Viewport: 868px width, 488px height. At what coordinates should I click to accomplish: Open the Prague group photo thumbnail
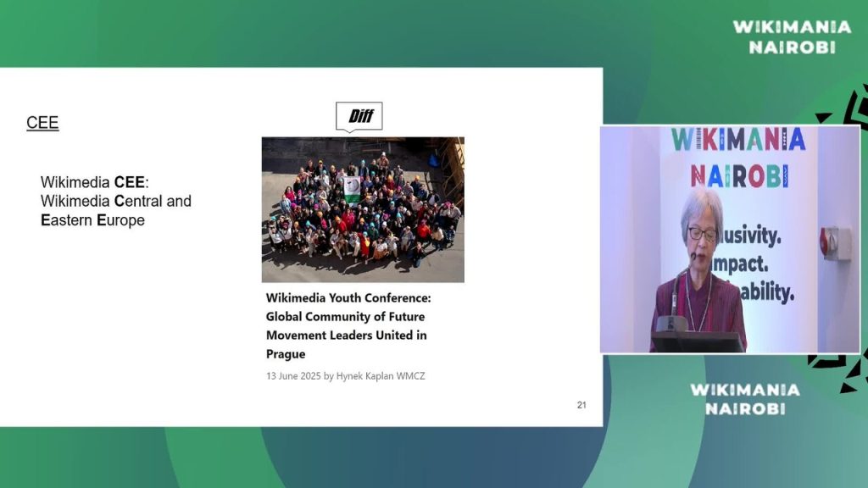click(x=363, y=210)
